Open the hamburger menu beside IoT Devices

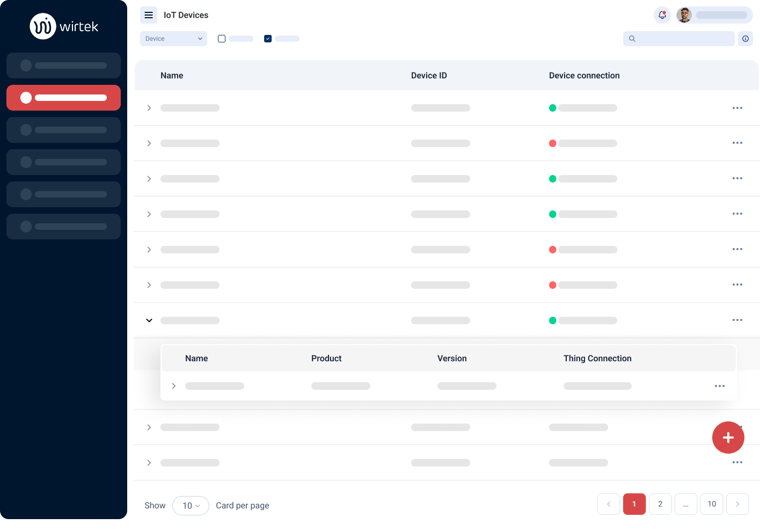point(149,15)
